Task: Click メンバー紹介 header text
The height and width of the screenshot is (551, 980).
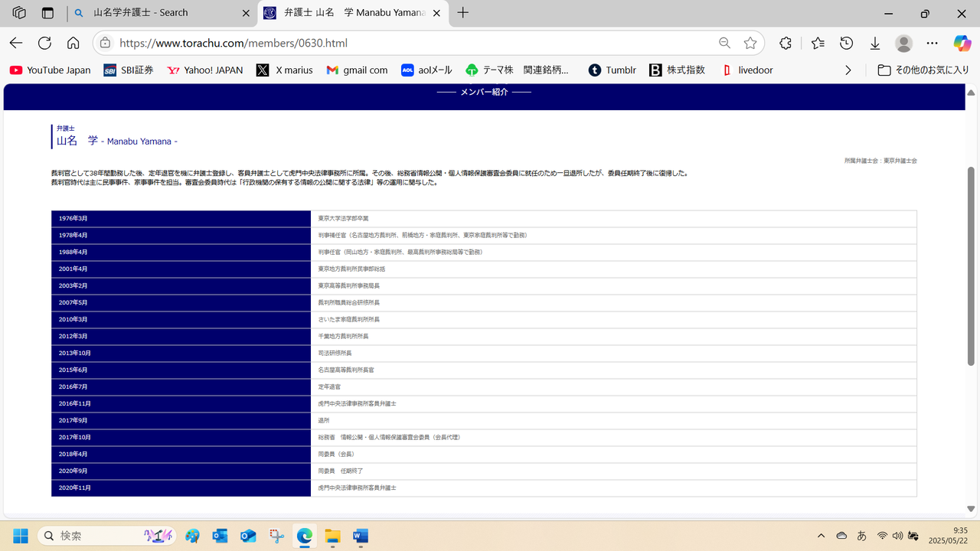Action: pyautogui.click(x=484, y=92)
